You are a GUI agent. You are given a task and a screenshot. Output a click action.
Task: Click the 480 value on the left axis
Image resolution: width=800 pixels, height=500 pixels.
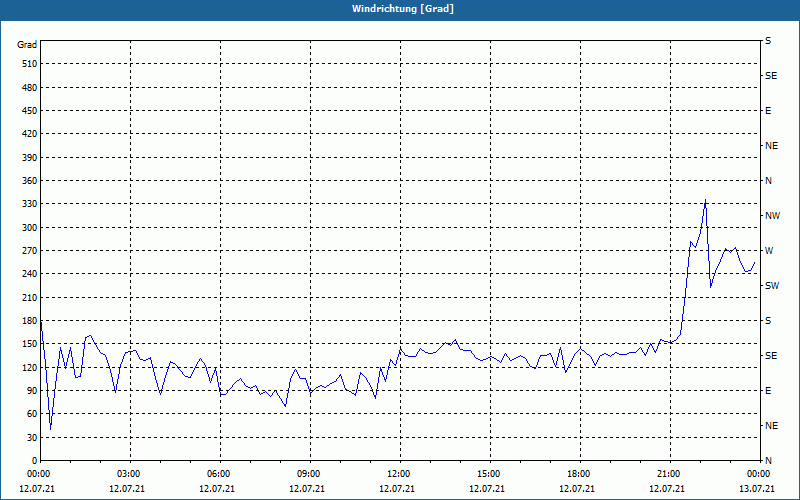(x=29, y=87)
